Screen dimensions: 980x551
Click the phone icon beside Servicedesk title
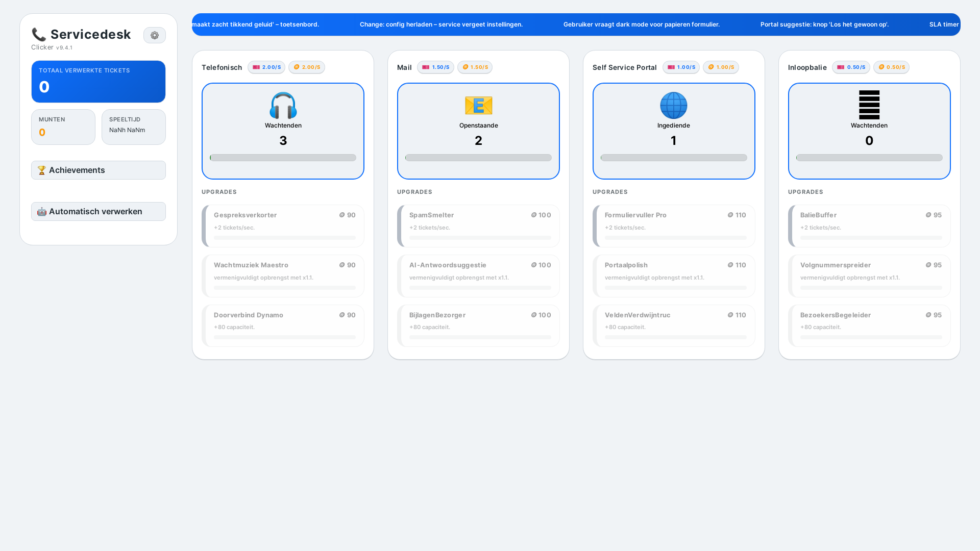(39, 34)
